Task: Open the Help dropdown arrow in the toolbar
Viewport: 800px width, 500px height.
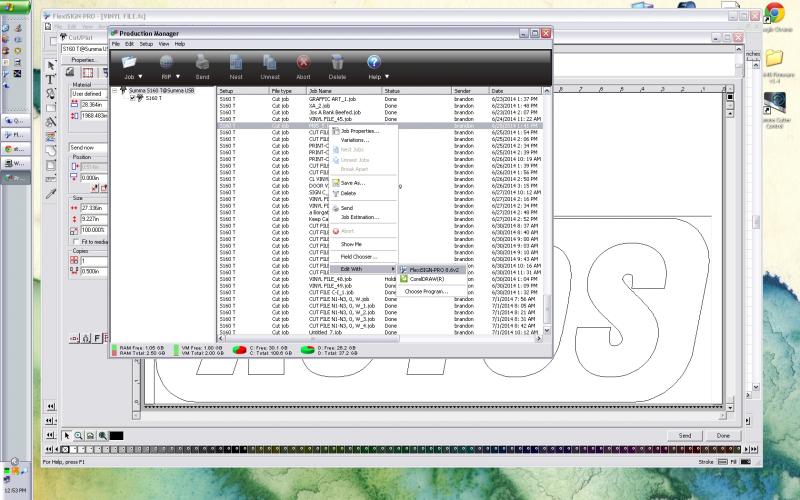Action: coord(387,77)
